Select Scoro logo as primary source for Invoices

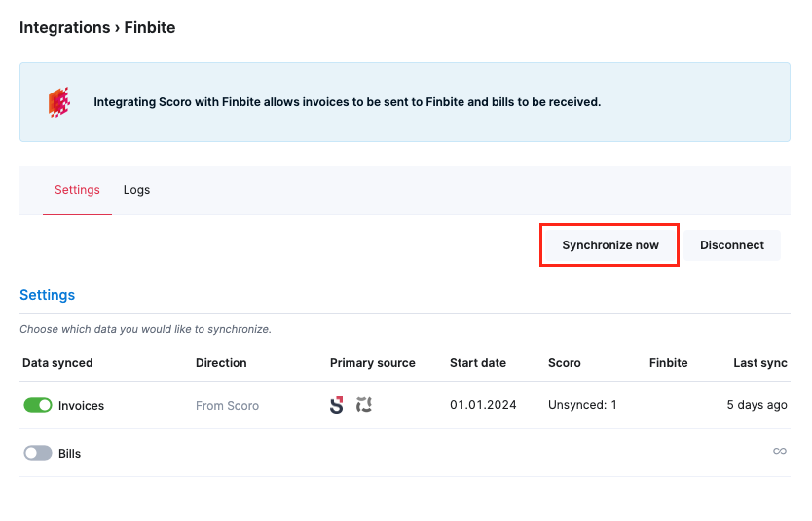[x=337, y=405]
